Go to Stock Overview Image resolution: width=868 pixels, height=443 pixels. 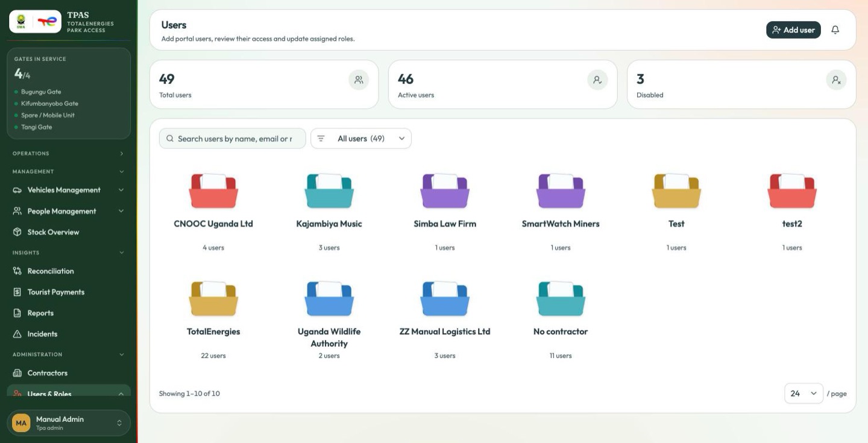pos(69,232)
